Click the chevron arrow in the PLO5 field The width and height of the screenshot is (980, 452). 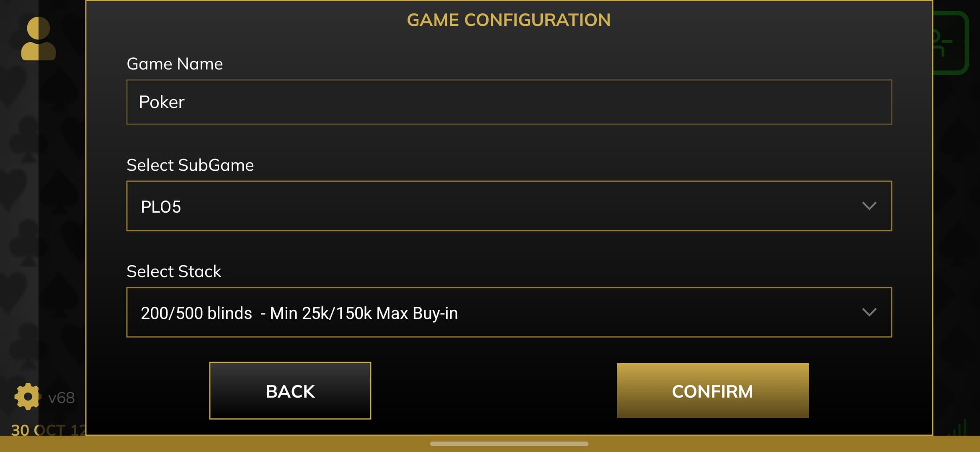[x=869, y=206]
